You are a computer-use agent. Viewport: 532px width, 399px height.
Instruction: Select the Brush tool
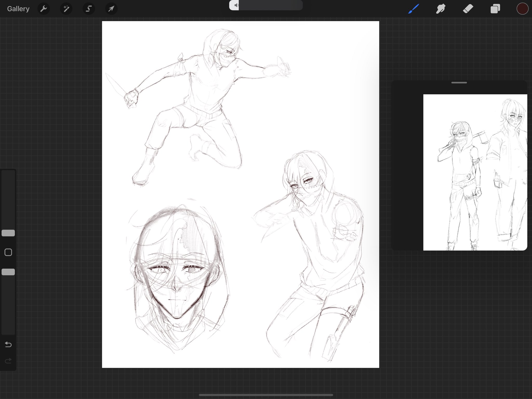click(x=414, y=9)
